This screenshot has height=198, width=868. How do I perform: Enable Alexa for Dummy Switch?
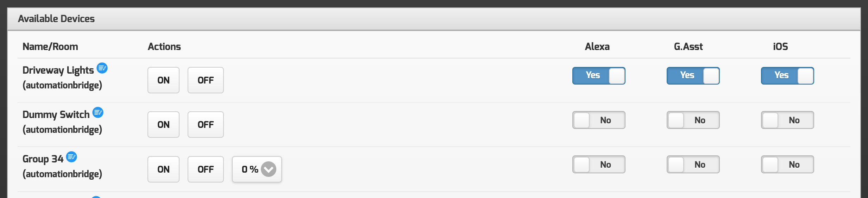pos(598,120)
